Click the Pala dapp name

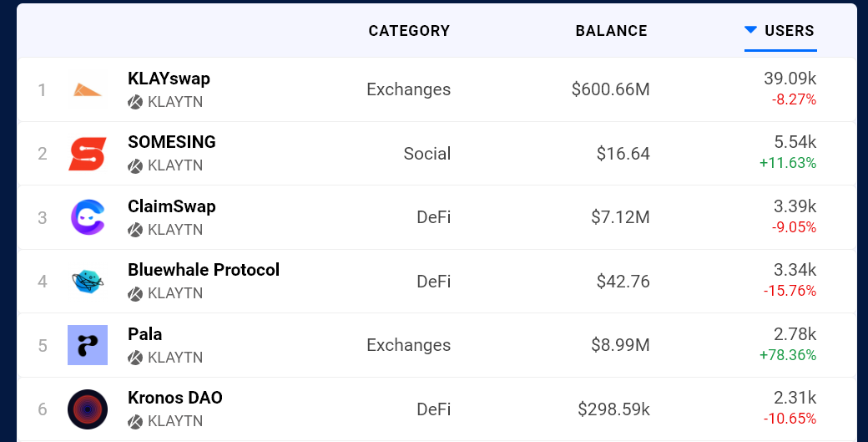(145, 334)
